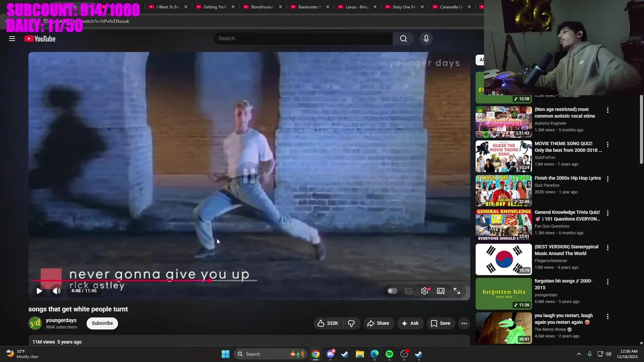
Task: Click the 'Fun Quiz Questions' channel name
Action: pos(552,226)
